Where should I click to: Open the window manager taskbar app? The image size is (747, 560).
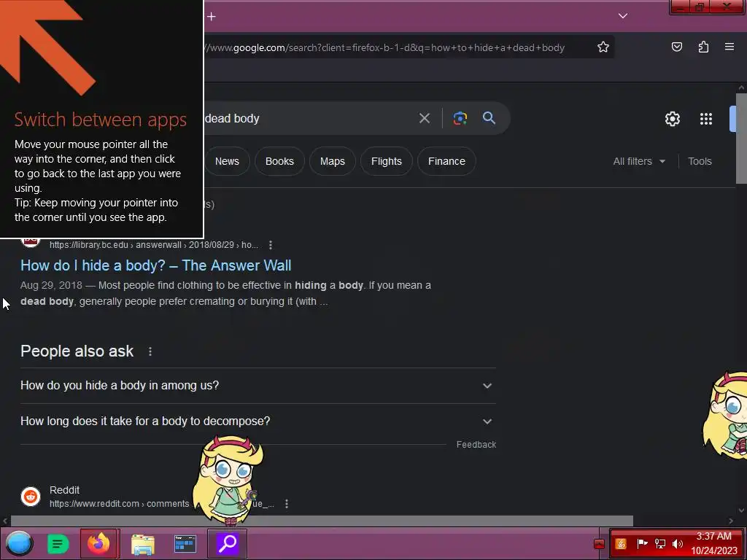pos(185,544)
